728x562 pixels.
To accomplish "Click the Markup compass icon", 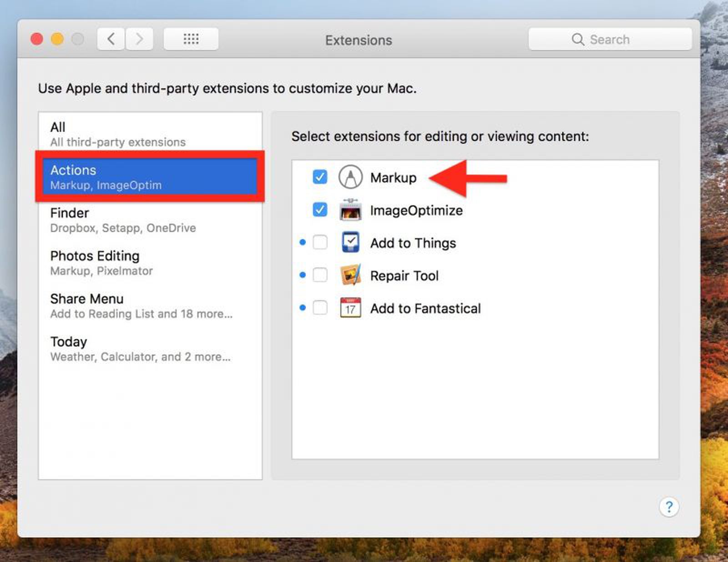I will (350, 177).
